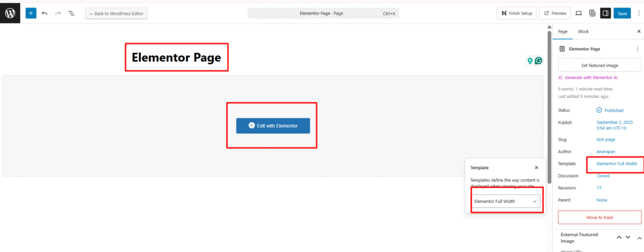Open the block inserter plus button

(x=31, y=13)
